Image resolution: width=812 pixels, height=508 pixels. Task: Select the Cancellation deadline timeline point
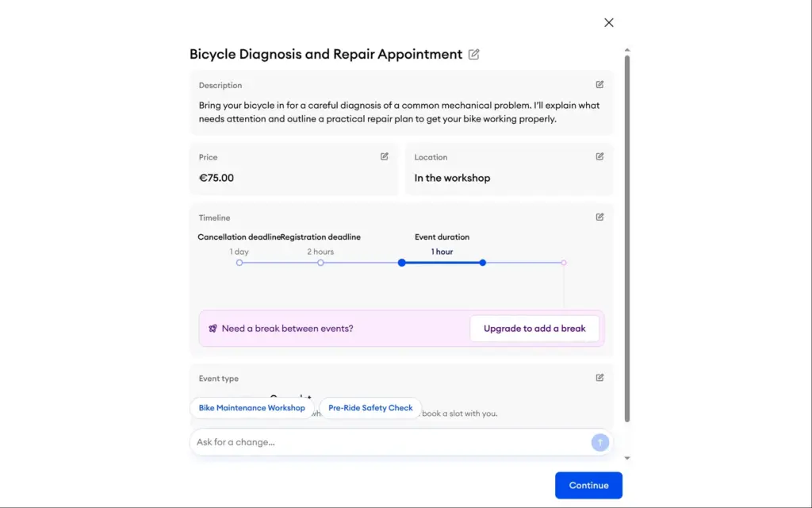(239, 263)
